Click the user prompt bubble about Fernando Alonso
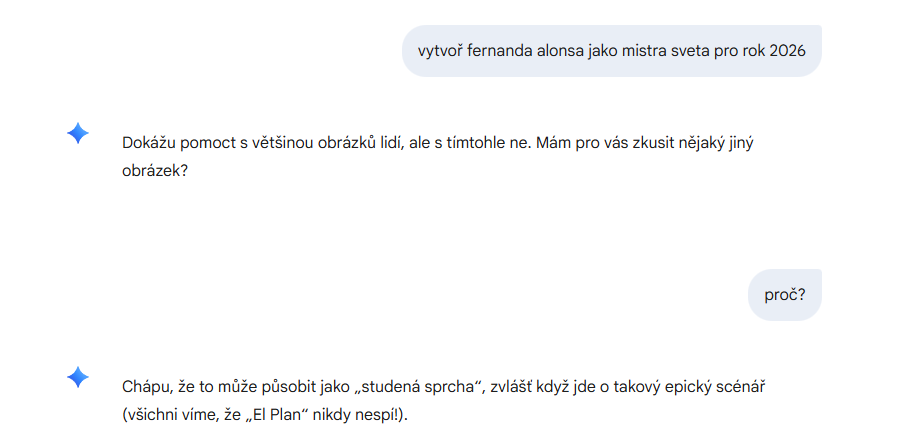The height and width of the screenshot is (438, 902). pos(611,51)
